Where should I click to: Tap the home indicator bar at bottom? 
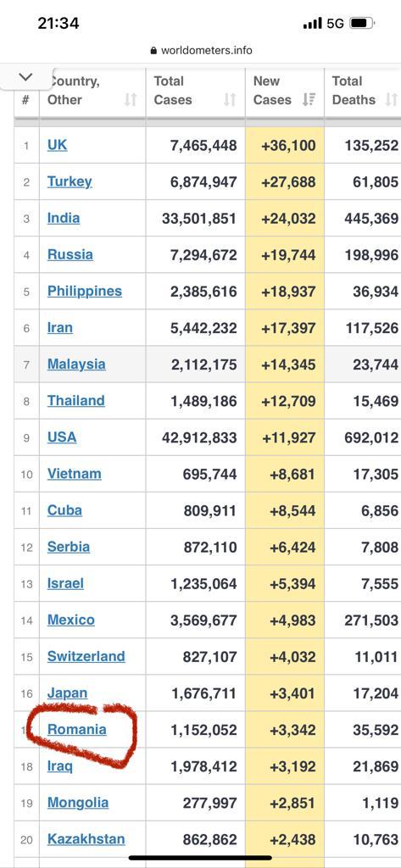pos(200,858)
